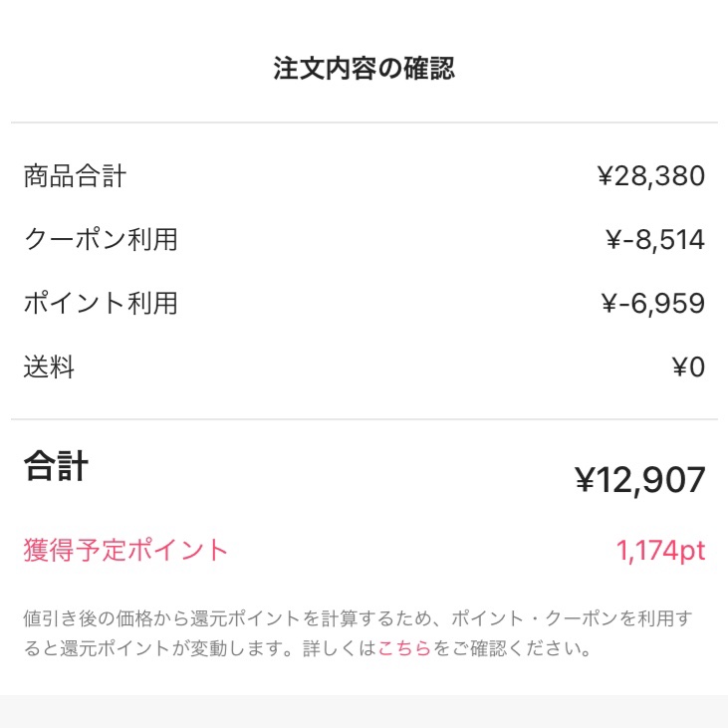Click the gray area below the notice
Screen dimensions: 728x728
pos(364,711)
